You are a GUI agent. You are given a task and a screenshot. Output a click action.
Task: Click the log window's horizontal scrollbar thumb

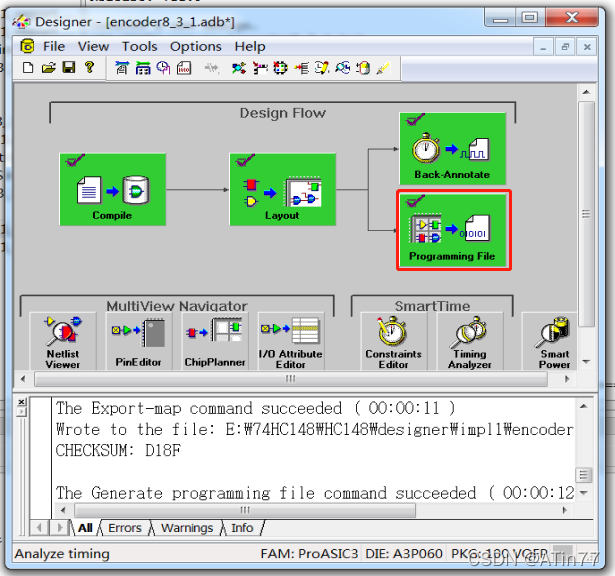[x=245, y=510]
